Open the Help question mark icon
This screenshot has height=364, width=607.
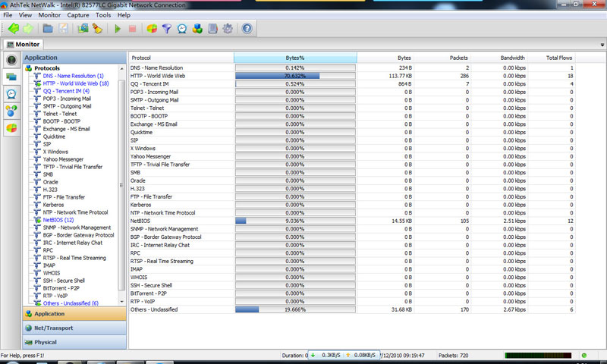pyautogui.click(x=247, y=29)
